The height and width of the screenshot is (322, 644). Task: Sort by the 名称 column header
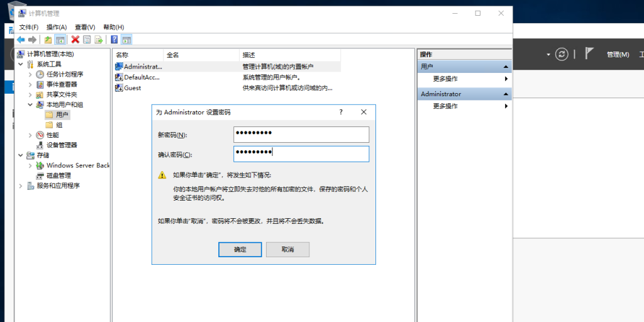(x=138, y=55)
